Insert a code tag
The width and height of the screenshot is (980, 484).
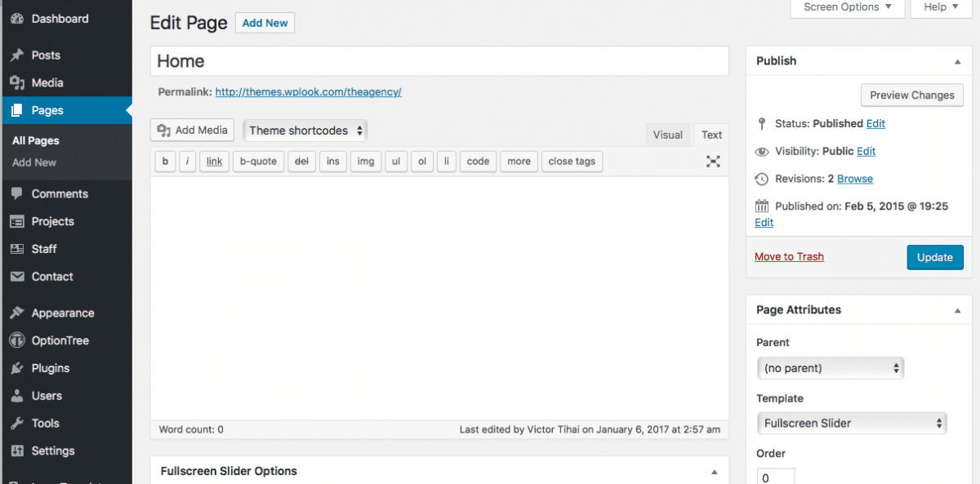[x=478, y=161]
